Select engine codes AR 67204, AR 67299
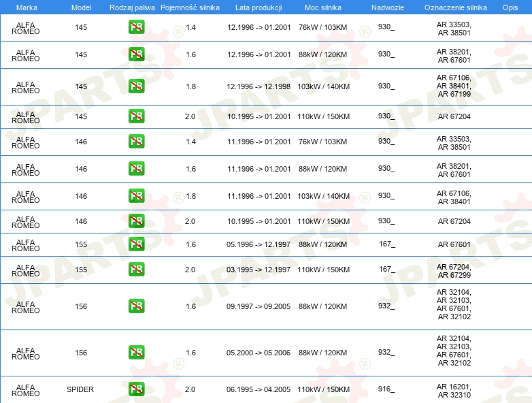Screen dimensions: 532x403 (x=454, y=271)
